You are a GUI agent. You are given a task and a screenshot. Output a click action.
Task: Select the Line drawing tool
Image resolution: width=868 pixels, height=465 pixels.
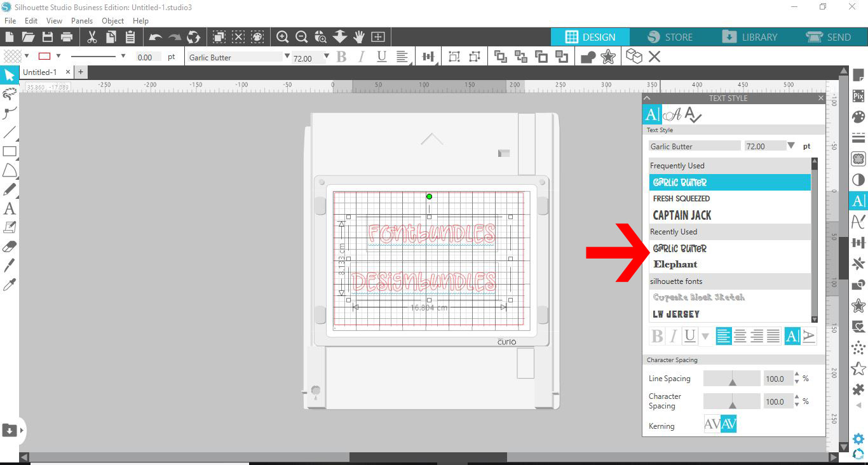tap(10, 132)
